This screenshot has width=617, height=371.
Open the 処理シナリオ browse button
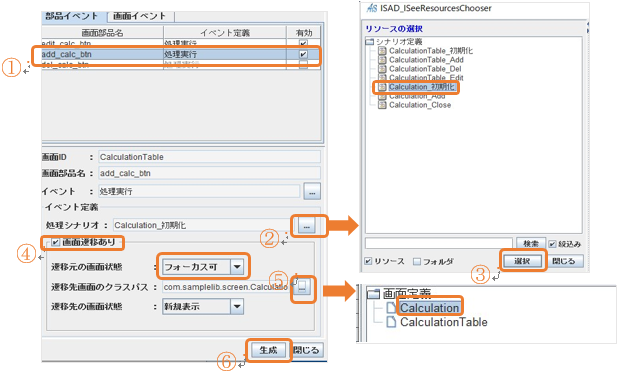(x=307, y=226)
